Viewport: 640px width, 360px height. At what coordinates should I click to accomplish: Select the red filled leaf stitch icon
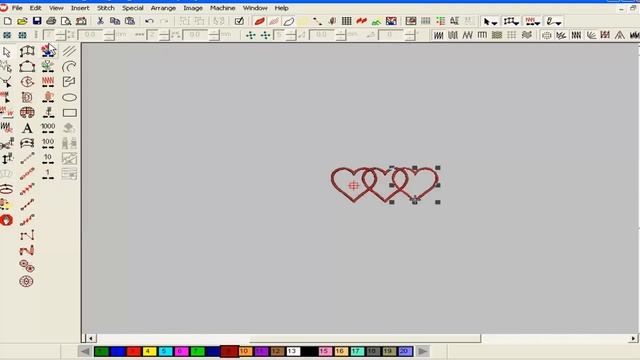point(259,21)
